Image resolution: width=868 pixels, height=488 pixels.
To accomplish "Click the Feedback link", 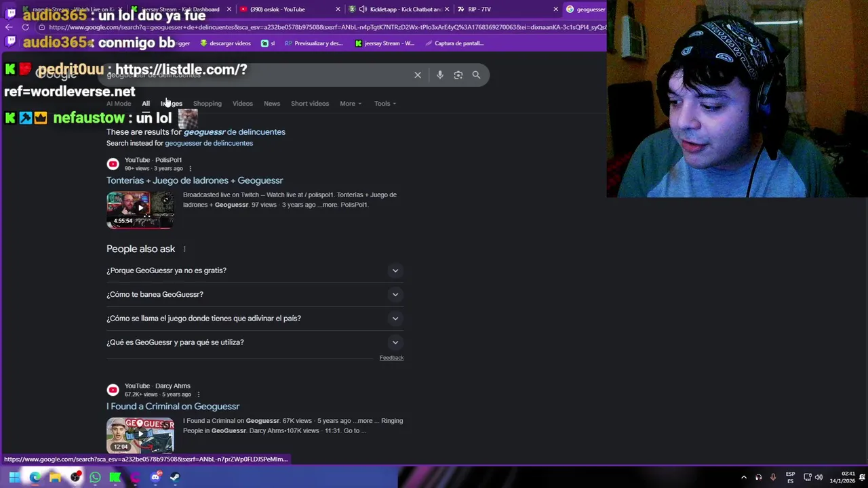I will tap(391, 358).
